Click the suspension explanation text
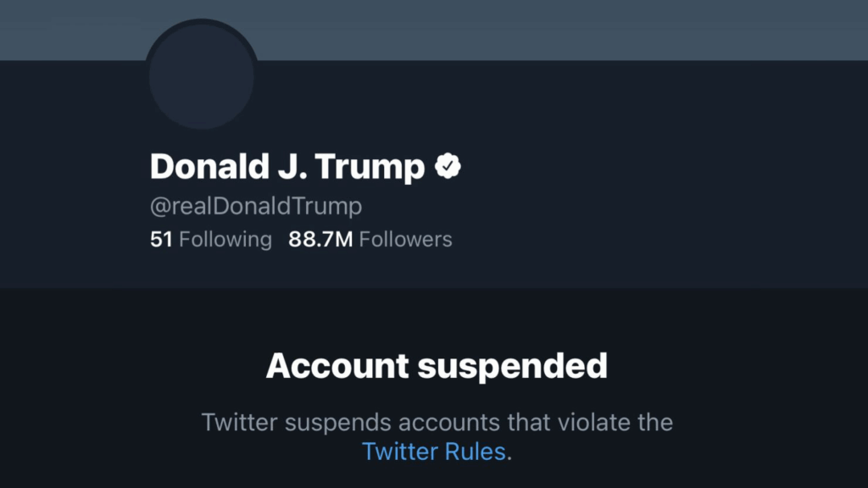 (x=437, y=422)
